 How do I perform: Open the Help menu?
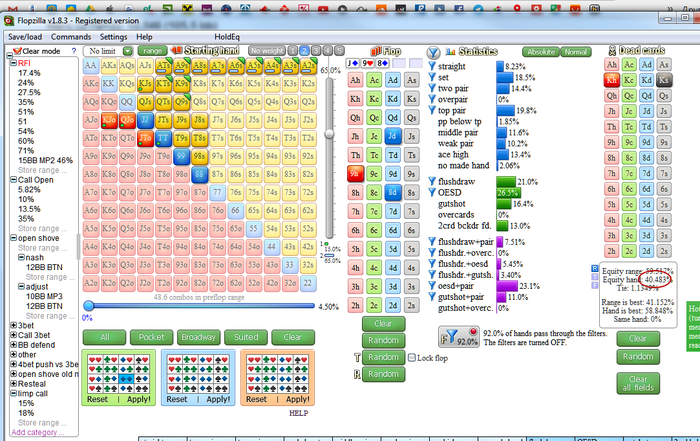tap(144, 37)
